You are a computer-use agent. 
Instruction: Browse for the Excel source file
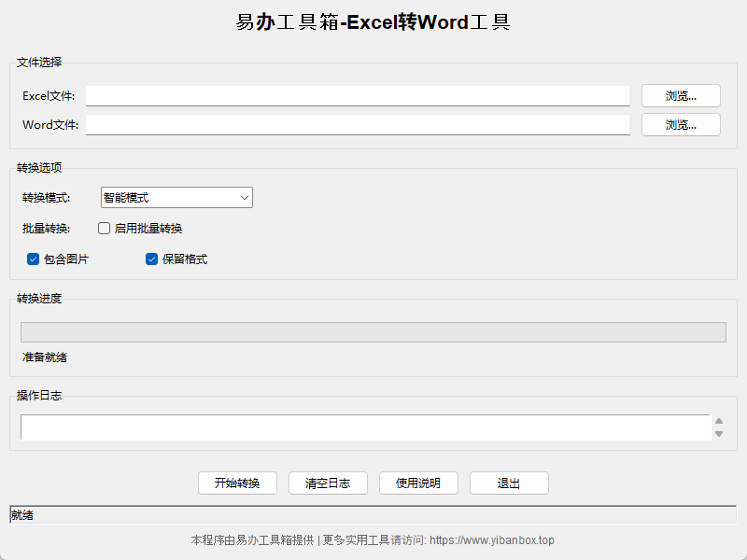681,96
